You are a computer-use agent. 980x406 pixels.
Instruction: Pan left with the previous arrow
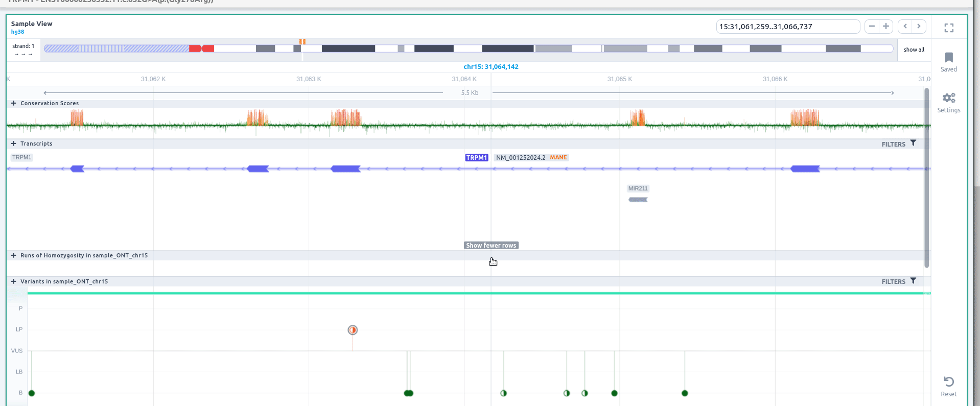click(x=905, y=27)
